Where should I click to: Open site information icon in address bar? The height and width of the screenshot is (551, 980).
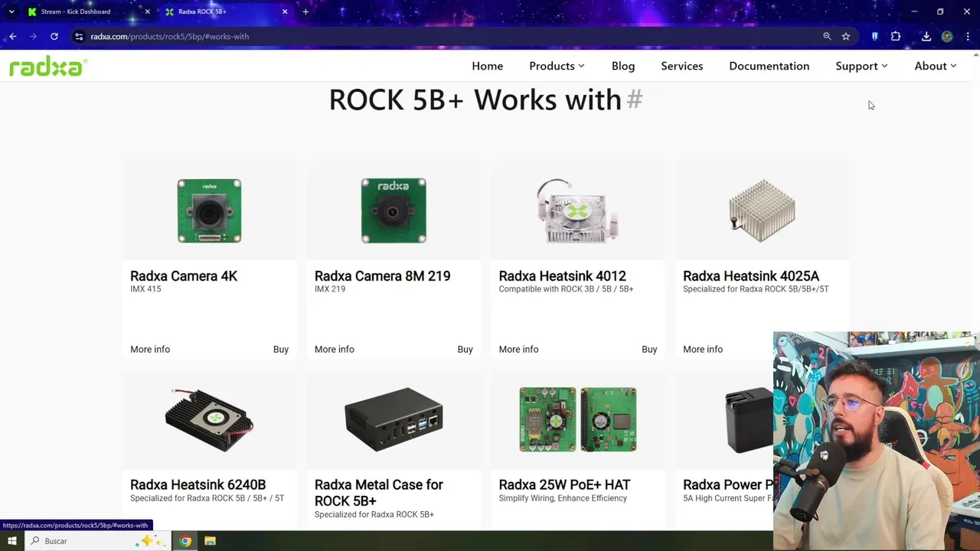(x=79, y=36)
